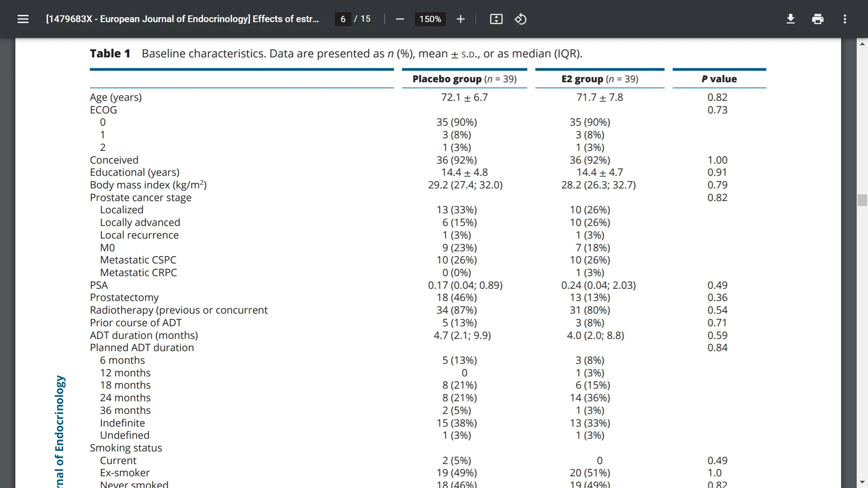Click the 'Local recurrence' row label

139,235
